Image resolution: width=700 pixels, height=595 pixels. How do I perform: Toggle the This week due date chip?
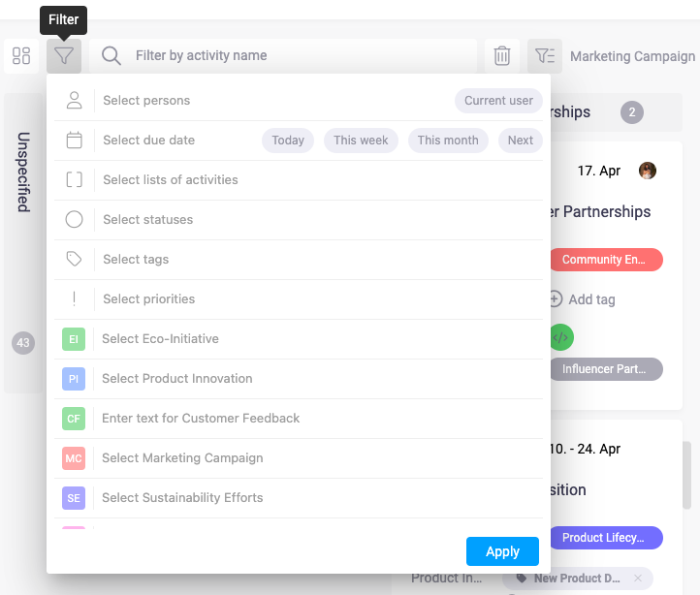point(361,141)
